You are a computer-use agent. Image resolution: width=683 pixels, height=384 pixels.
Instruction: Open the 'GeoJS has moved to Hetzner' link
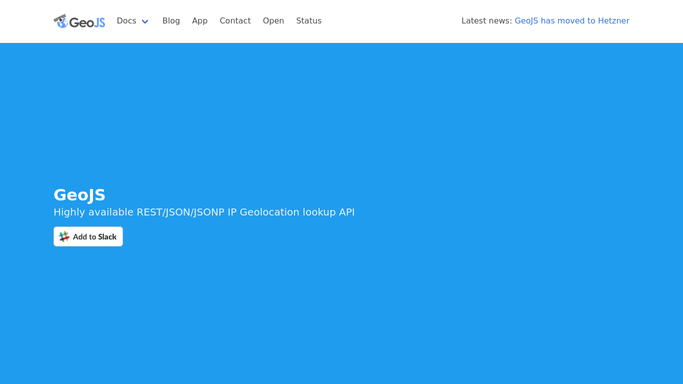572,21
